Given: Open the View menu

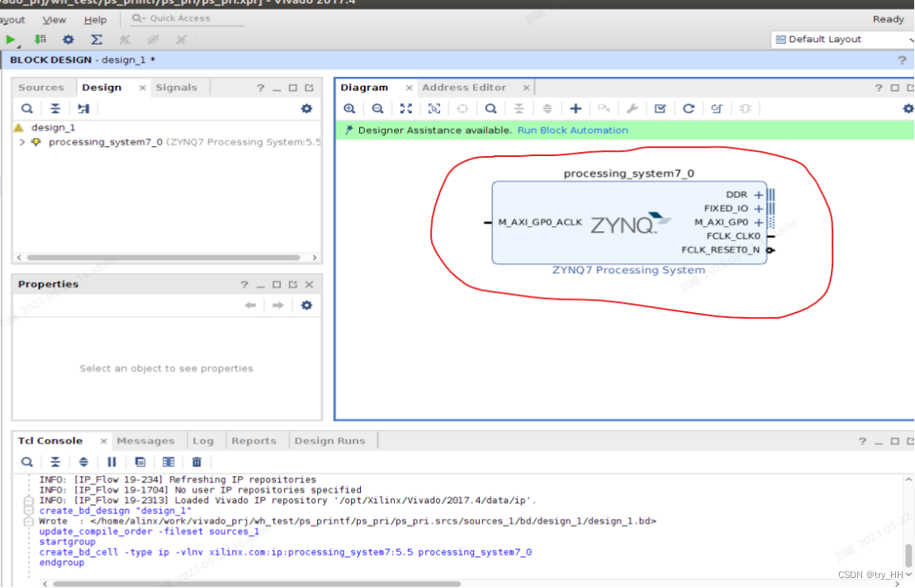Looking at the screenshot, I should click(x=55, y=20).
